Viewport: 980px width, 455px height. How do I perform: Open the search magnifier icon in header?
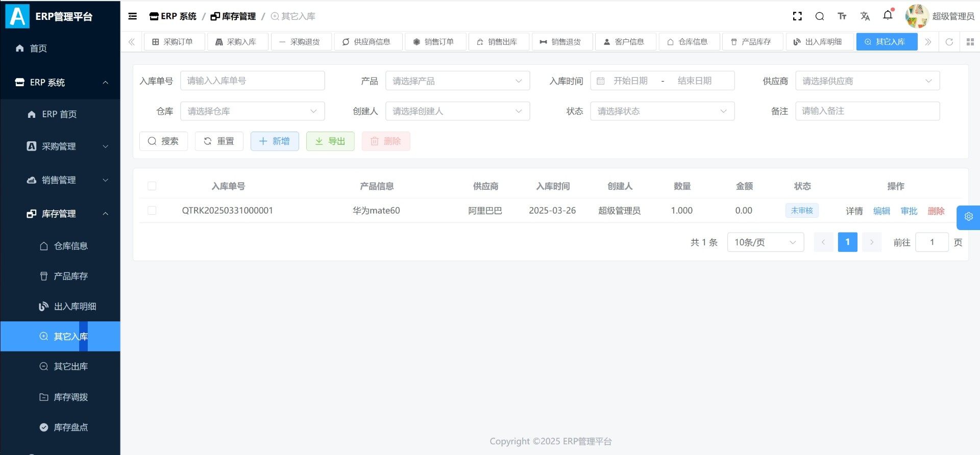pos(820,16)
